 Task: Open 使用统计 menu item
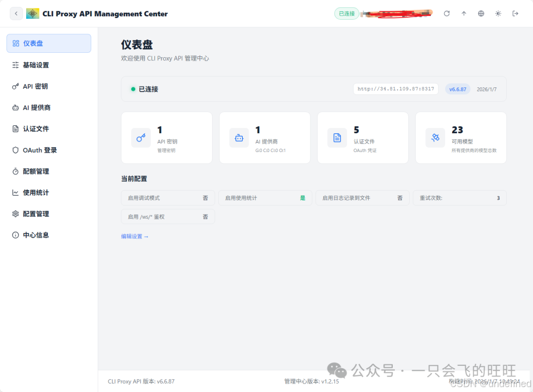point(48,193)
